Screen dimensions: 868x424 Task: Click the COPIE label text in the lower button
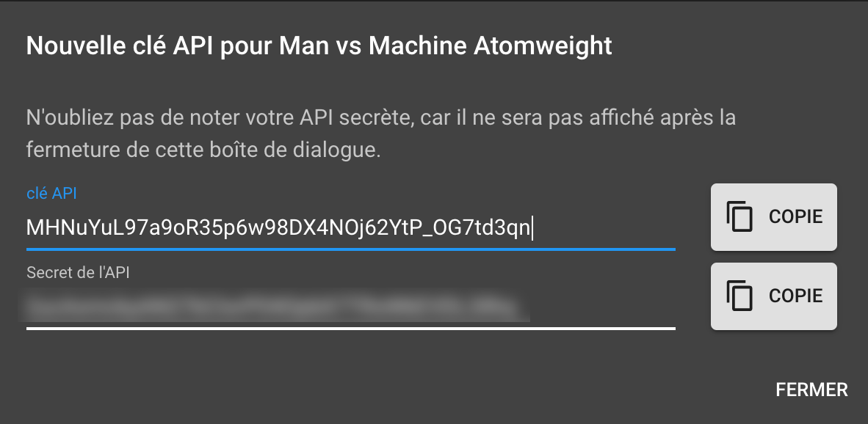[x=795, y=296]
